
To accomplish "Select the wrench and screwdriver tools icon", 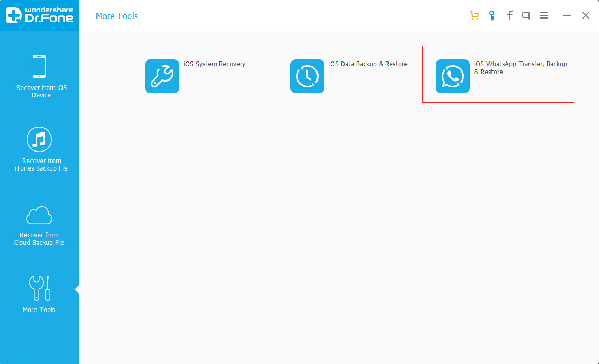I will [40, 288].
